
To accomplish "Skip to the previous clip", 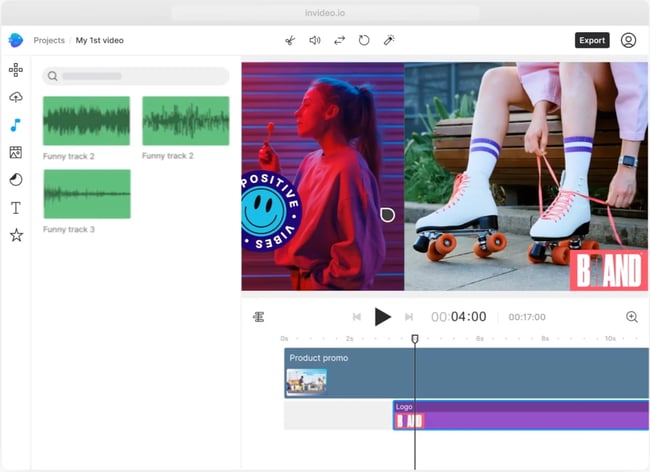I will [x=356, y=317].
